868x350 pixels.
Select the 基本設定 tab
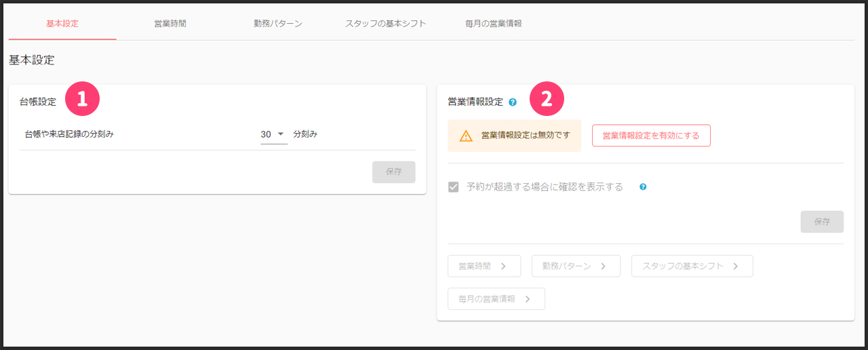[x=62, y=24]
